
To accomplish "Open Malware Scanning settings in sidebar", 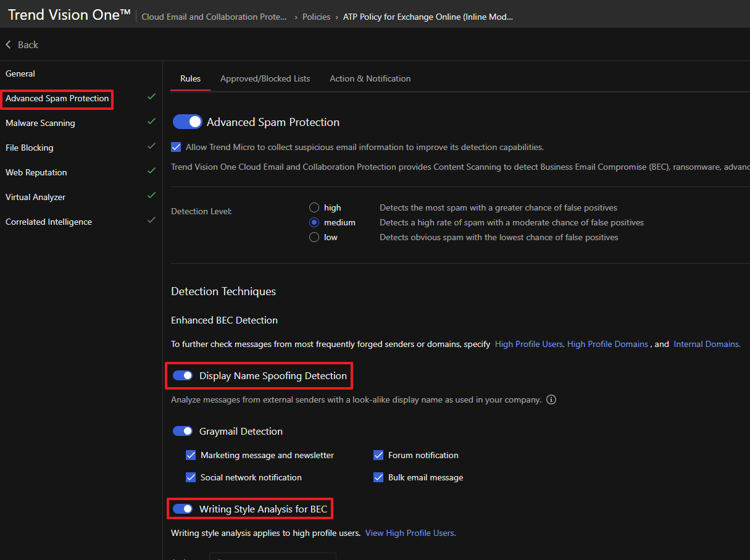I will [x=40, y=123].
